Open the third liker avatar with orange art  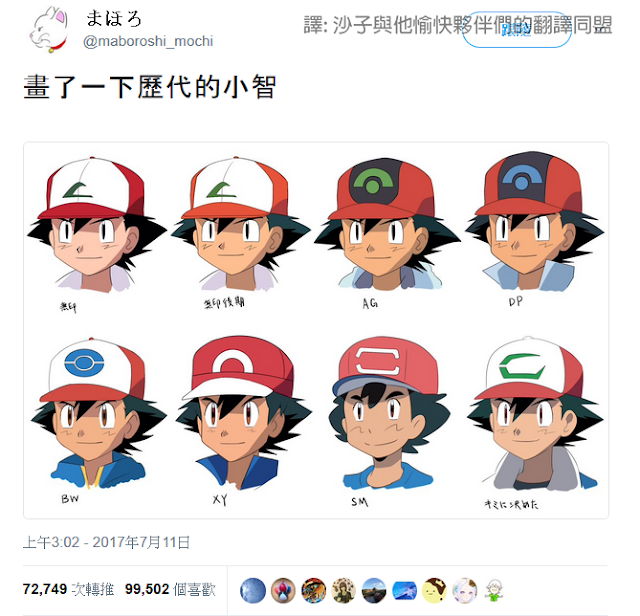click(313, 590)
